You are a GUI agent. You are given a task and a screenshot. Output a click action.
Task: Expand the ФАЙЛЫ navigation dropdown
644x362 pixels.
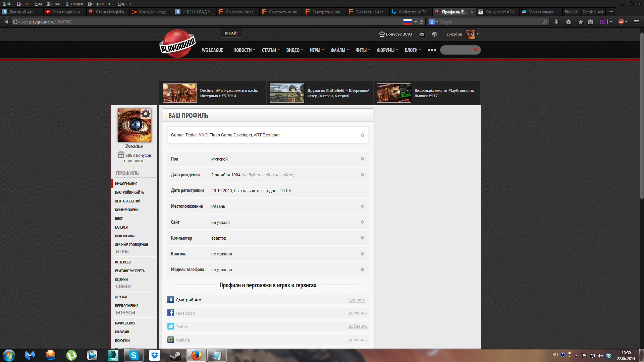339,50
